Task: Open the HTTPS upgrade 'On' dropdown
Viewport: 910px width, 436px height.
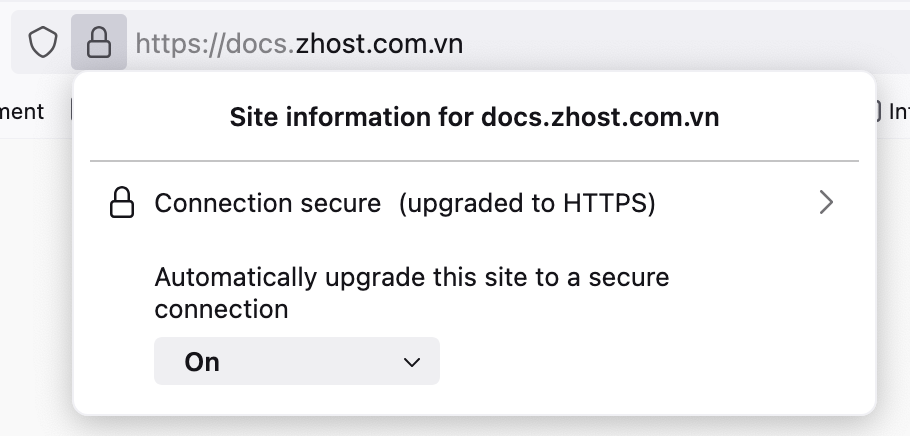Action: 296,362
